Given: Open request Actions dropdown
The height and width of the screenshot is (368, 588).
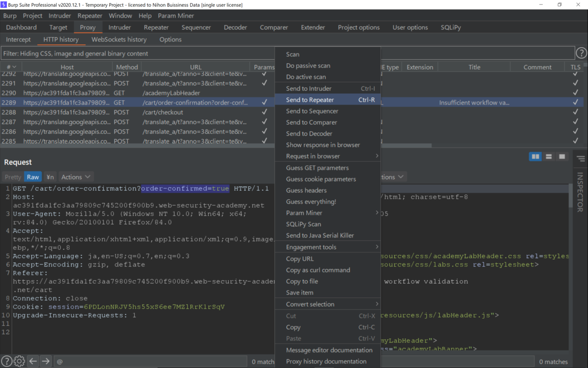Looking at the screenshot, I should click(x=76, y=177).
